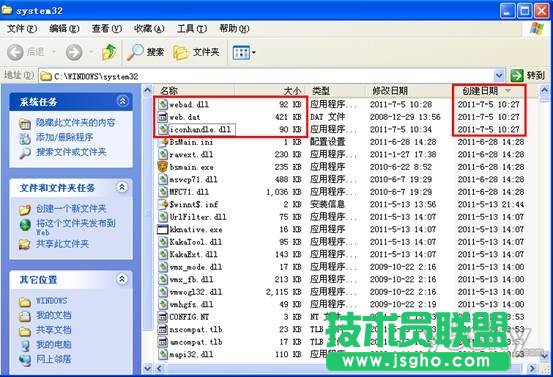The width and height of the screenshot is (553, 377).
Task: Select the bsmain.exe file icon
Action: (163, 167)
